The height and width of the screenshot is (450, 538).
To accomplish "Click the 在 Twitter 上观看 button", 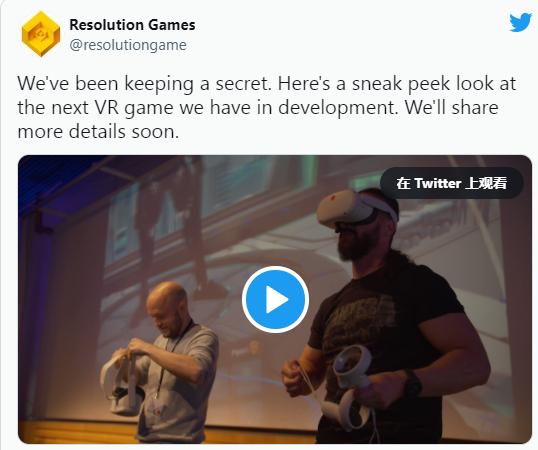I will tap(451, 183).
